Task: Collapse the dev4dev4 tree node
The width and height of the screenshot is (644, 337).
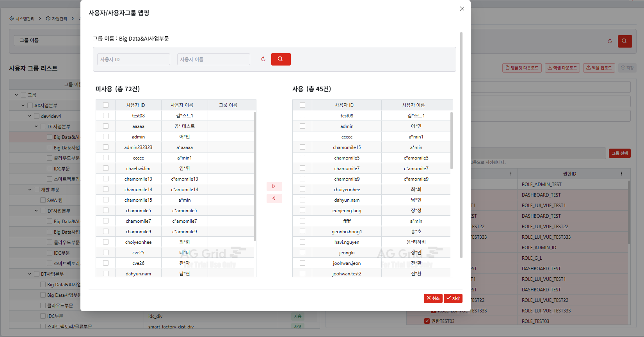Action: [x=30, y=116]
